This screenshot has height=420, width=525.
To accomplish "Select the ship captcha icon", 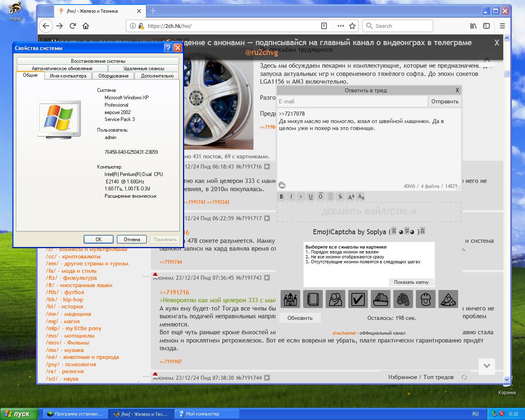I will tap(381, 299).
